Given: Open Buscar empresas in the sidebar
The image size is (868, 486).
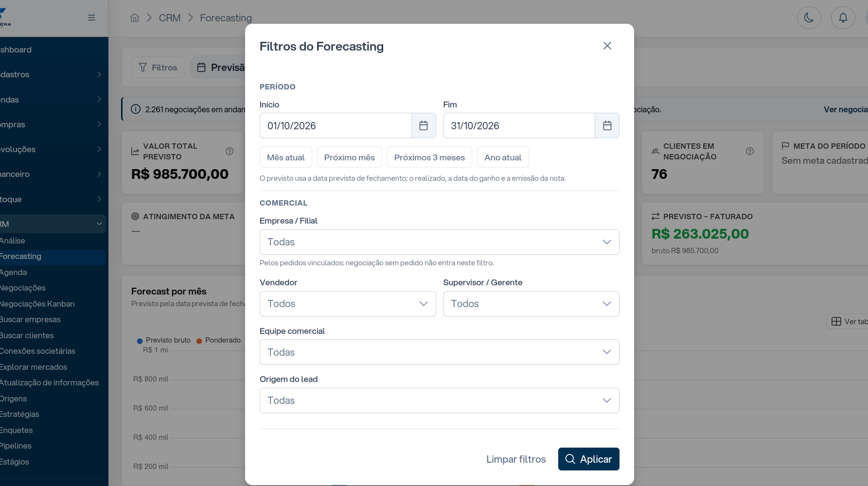Looking at the screenshot, I should pos(30,319).
